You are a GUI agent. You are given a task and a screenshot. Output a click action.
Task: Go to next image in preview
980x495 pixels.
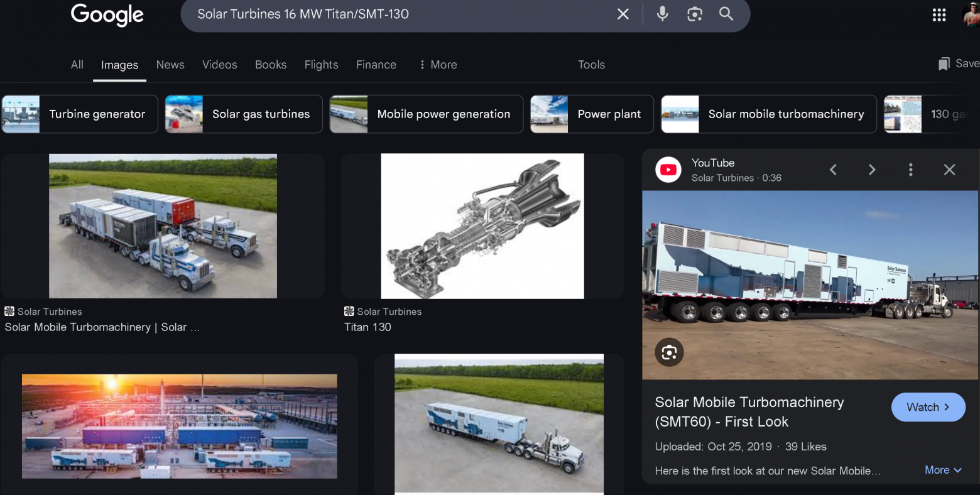click(x=871, y=170)
